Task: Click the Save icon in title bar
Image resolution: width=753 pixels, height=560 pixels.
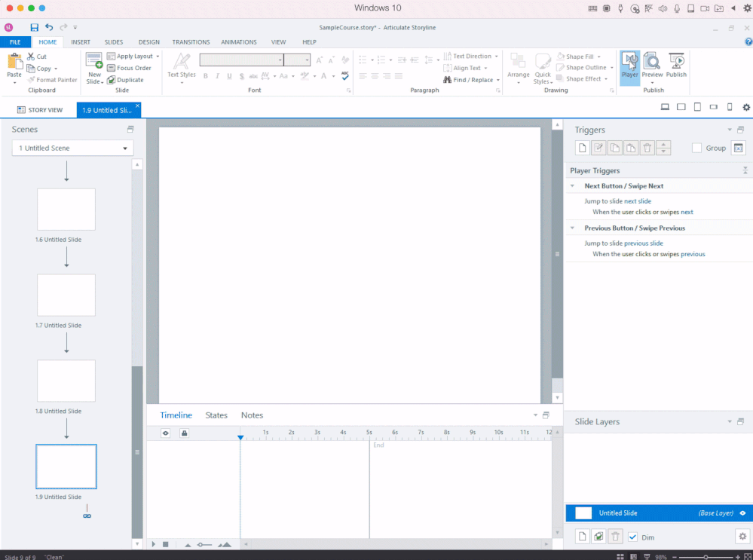Action: pos(35,27)
